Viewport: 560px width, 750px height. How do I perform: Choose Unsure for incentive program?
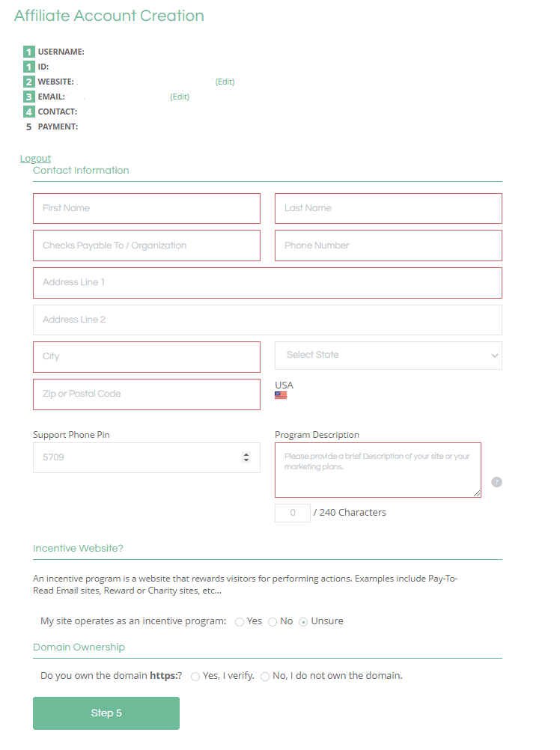point(303,622)
